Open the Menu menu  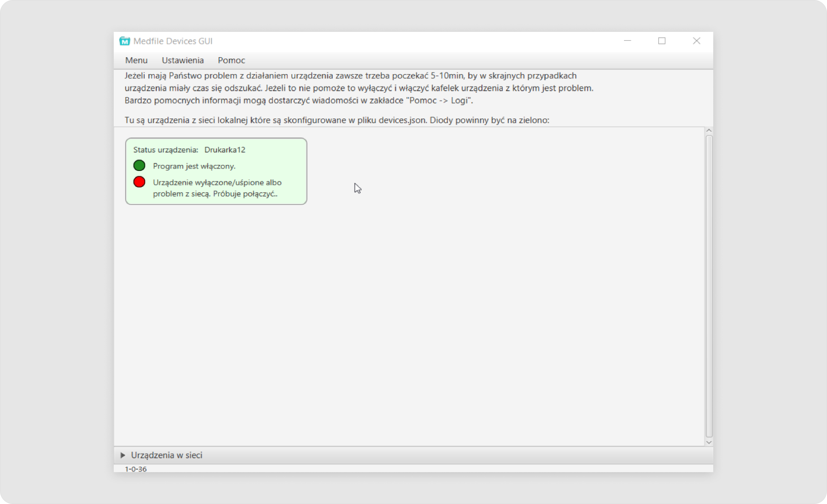(x=136, y=60)
